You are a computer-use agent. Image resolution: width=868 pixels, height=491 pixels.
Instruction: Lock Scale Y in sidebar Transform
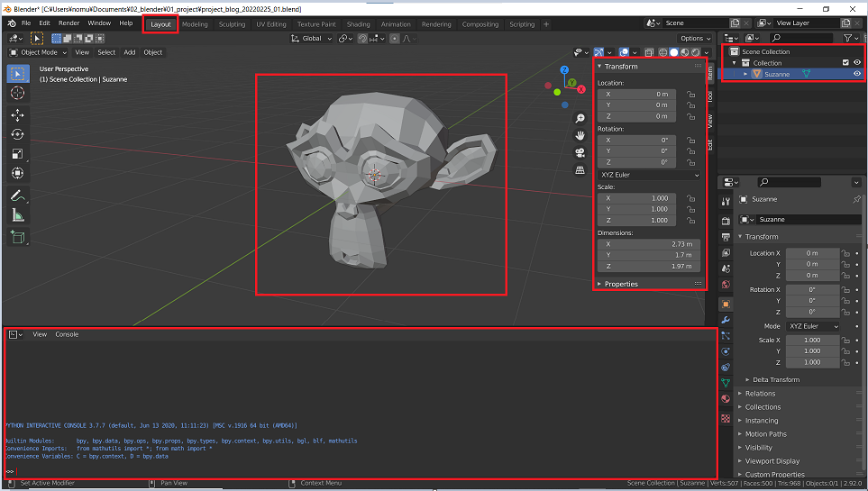pyautogui.click(x=690, y=209)
